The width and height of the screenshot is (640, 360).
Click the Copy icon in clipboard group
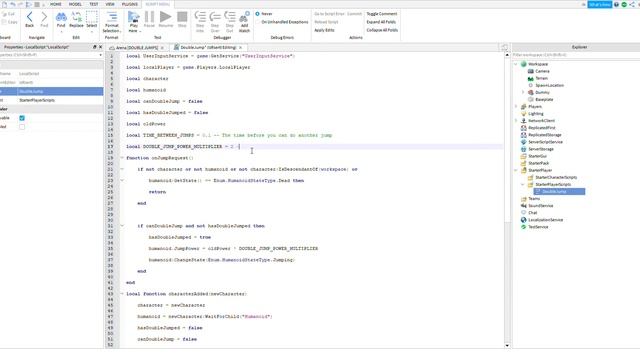(4, 22)
